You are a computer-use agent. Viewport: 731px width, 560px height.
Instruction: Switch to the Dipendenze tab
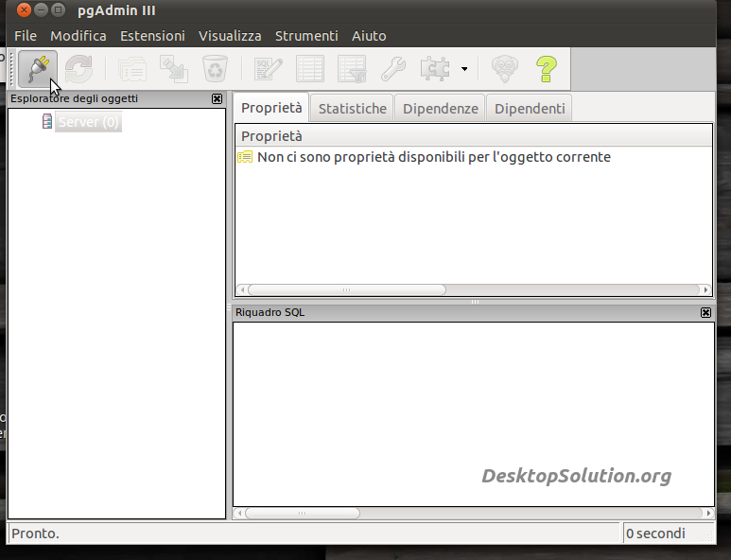click(x=440, y=109)
